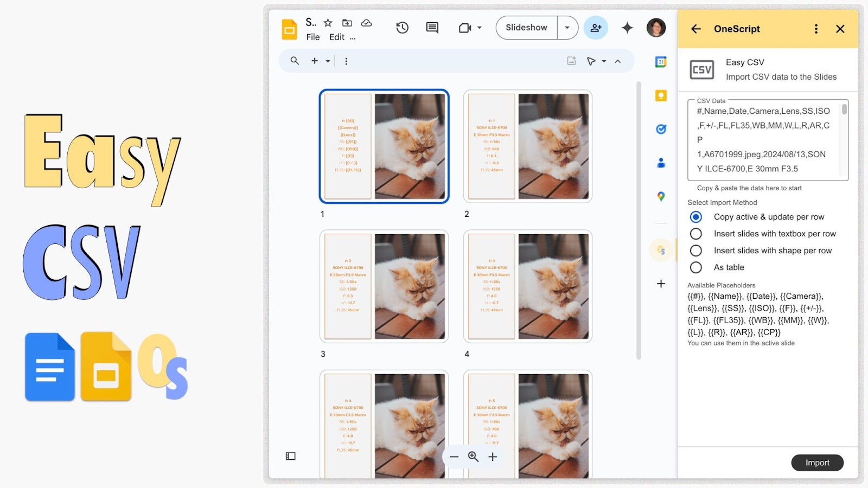Image resolution: width=868 pixels, height=488 pixels.
Task: Zoom out with minus button
Action: click(x=454, y=457)
